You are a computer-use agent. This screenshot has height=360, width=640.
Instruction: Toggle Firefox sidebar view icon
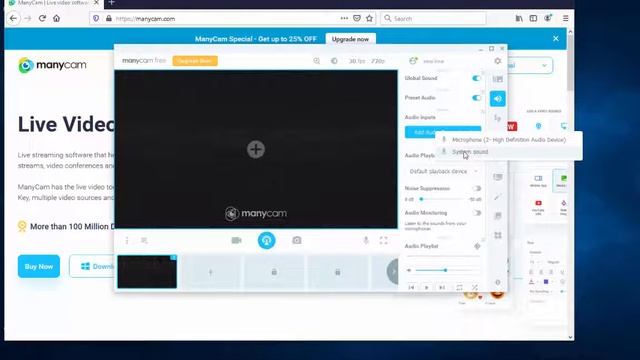click(533, 18)
